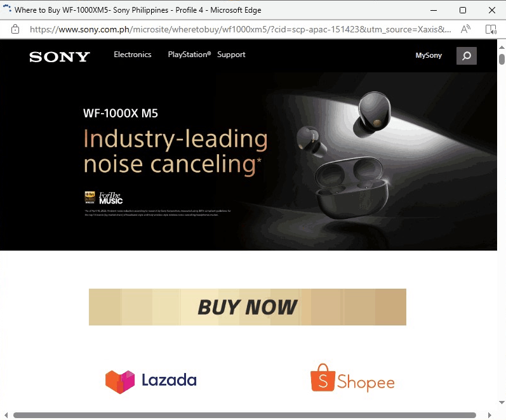Click the vertical scrollbar up arrow

[x=502, y=47]
